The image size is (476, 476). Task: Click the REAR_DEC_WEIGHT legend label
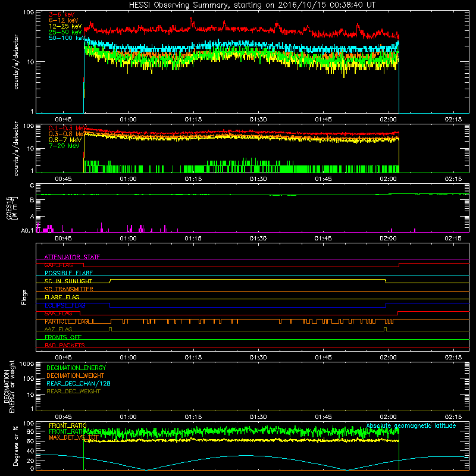(73, 392)
